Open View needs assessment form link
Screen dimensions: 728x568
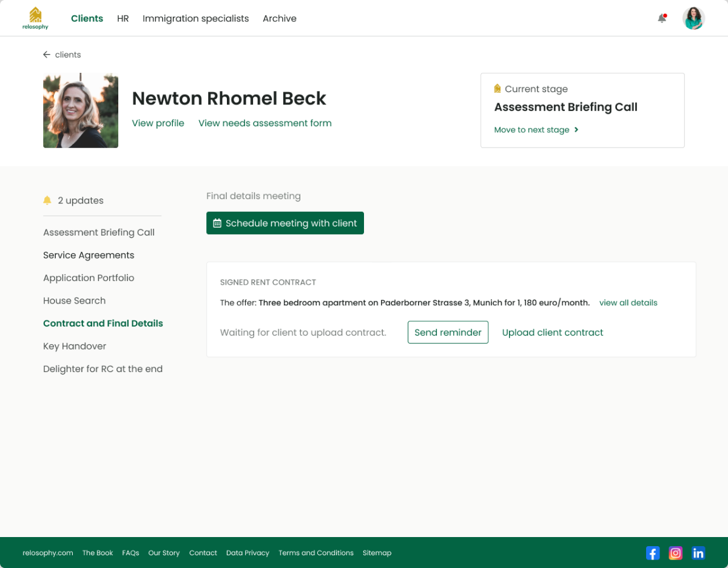tap(265, 123)
